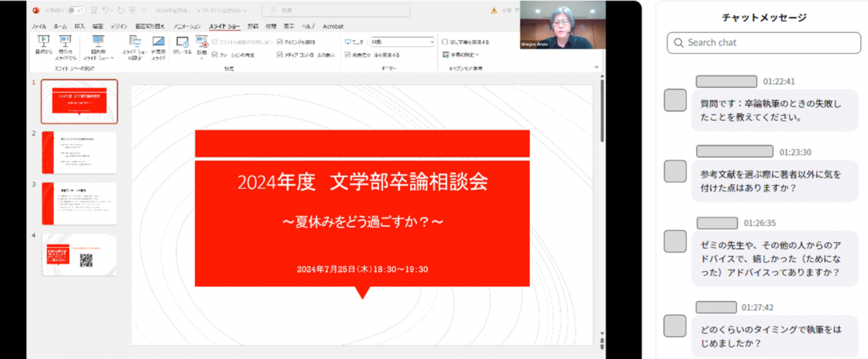Select slide 4 thumbnail with QR code

79,254
